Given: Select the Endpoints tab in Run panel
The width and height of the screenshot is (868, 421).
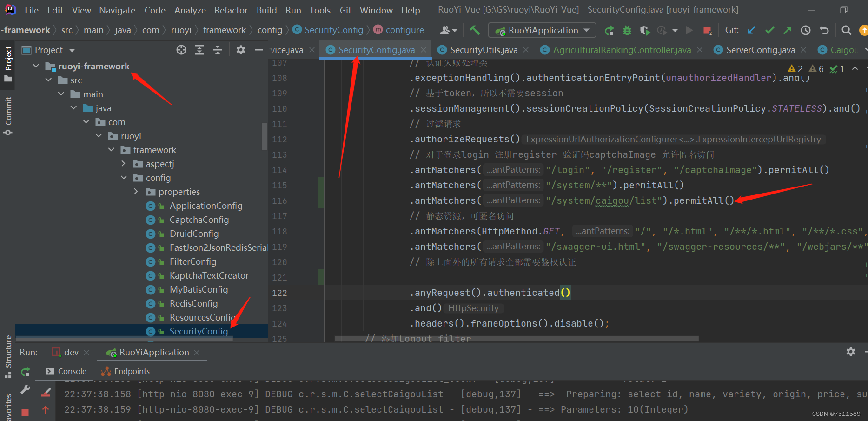Looking at the screenshot, I should tap(126, 371).
